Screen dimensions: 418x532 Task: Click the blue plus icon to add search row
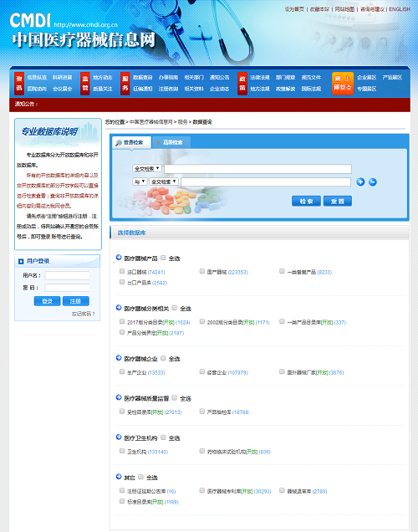point(360,182)
